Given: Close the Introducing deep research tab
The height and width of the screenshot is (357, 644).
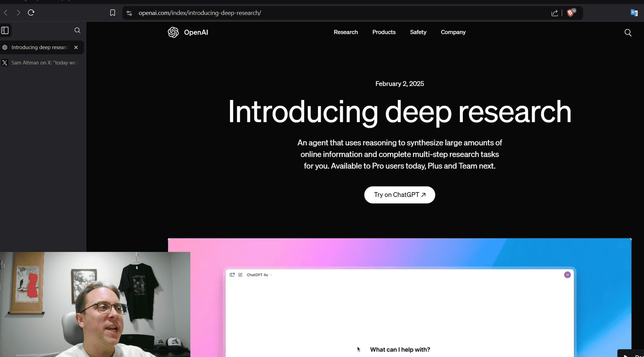Looking at the screenshot, I should point(76,47).
